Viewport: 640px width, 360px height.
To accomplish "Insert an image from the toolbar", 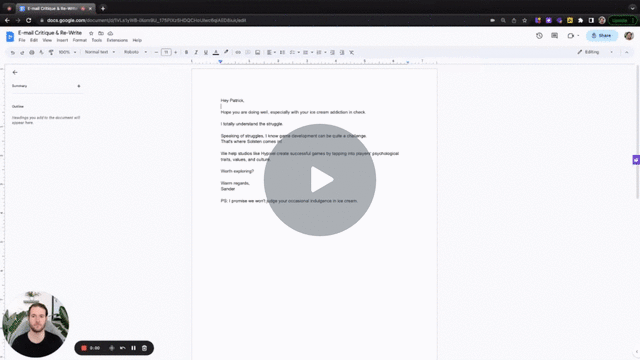I will pos(258,52).
